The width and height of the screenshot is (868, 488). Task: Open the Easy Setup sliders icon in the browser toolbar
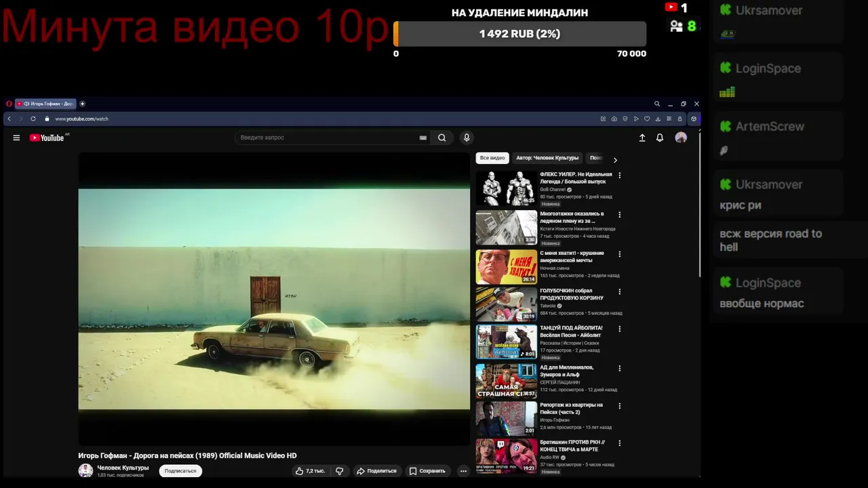pyautogui.click(x=669, y=119)
